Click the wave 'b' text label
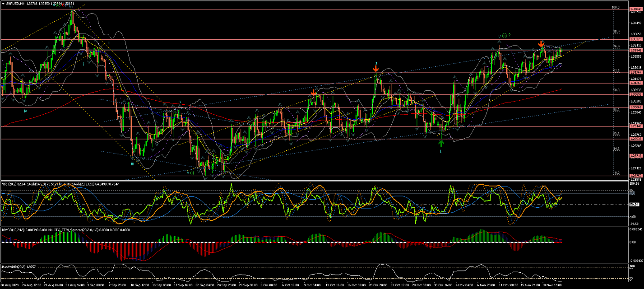This screenshot has height=289, width=644. click(441, 152)
